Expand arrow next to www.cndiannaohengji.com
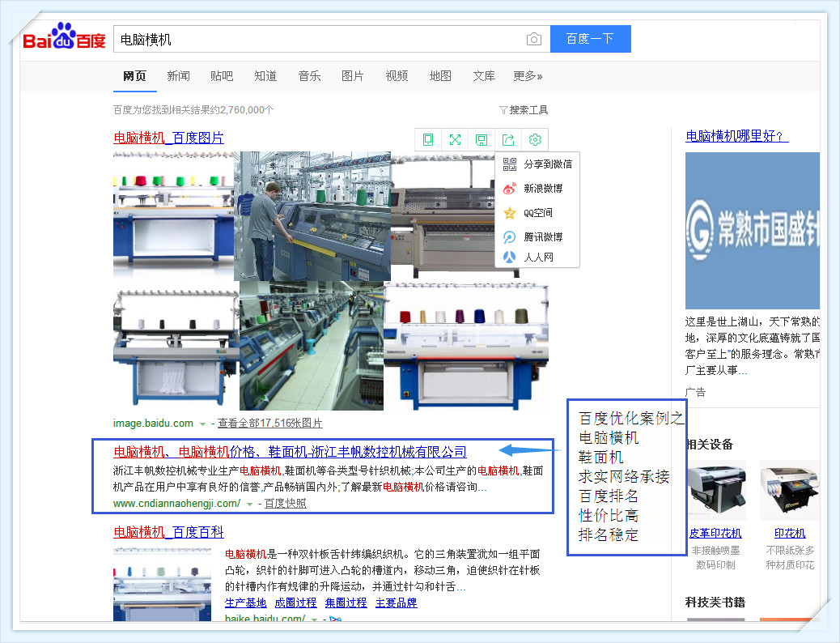840x643 pixels. tap(249, 504)
